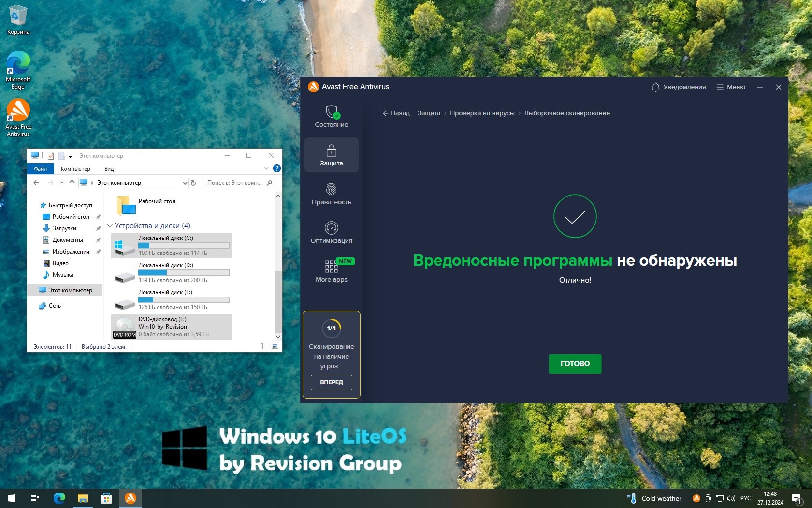Open the Avast Меню hamburger menu
Viewport: 812px width, 508px height.
point(731,87)
